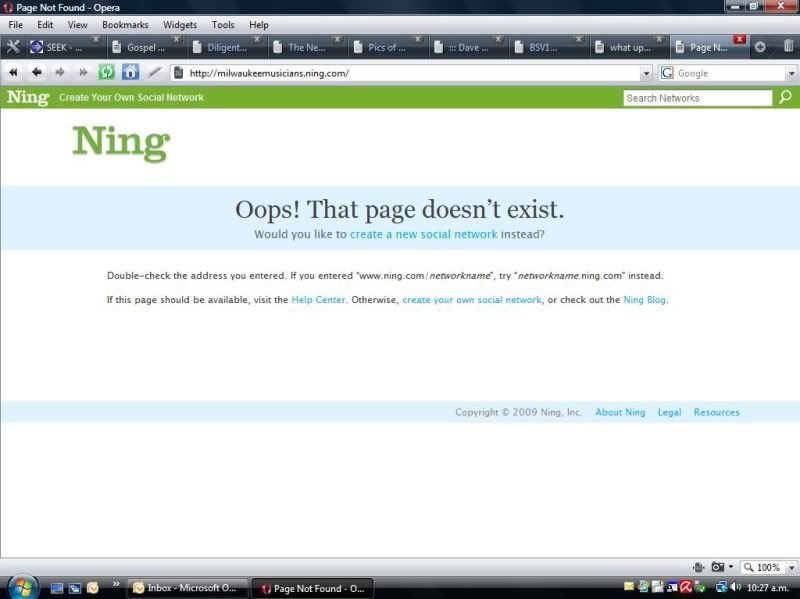The width and height of the screenshot is (800, 599).
Task: Click the Switch Windows quick launch icon
Action: 74,588
